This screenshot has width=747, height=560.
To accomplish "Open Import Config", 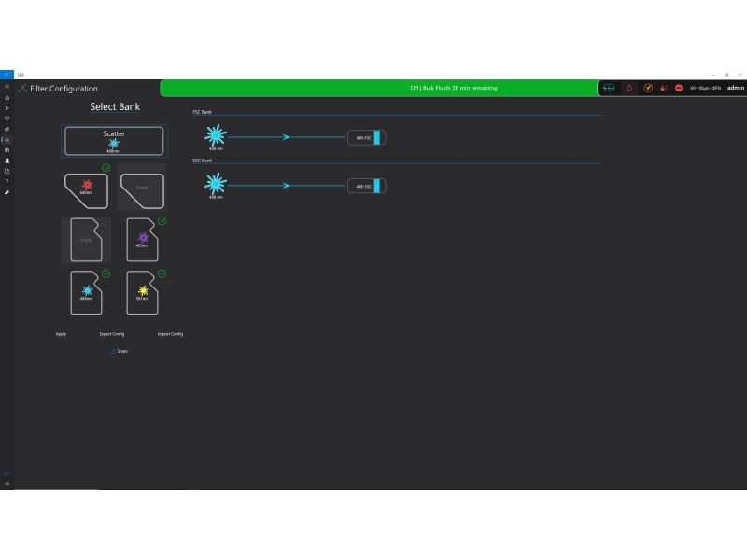I will pyautogui.click(x=170, y=333).
